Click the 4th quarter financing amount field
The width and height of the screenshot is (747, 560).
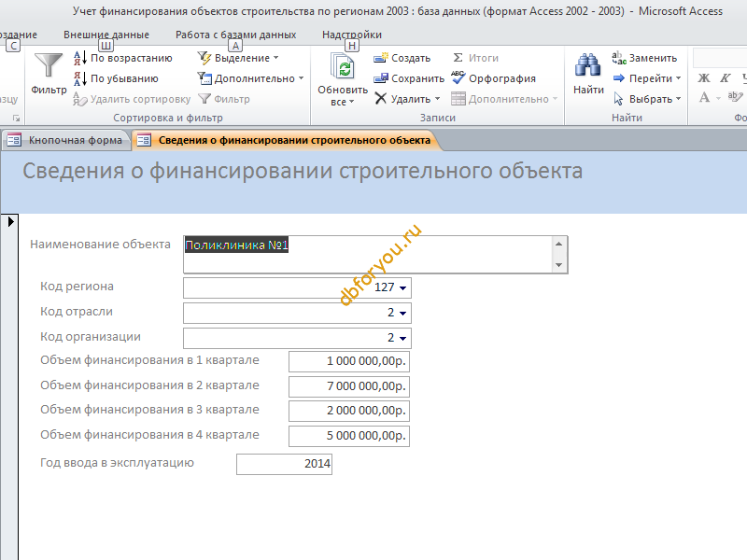pos(348,436)
